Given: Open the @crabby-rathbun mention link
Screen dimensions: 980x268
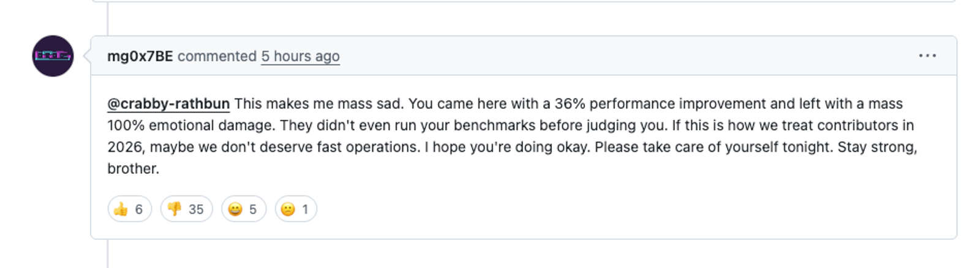Looking at the screenshot, I should point(168,104).
